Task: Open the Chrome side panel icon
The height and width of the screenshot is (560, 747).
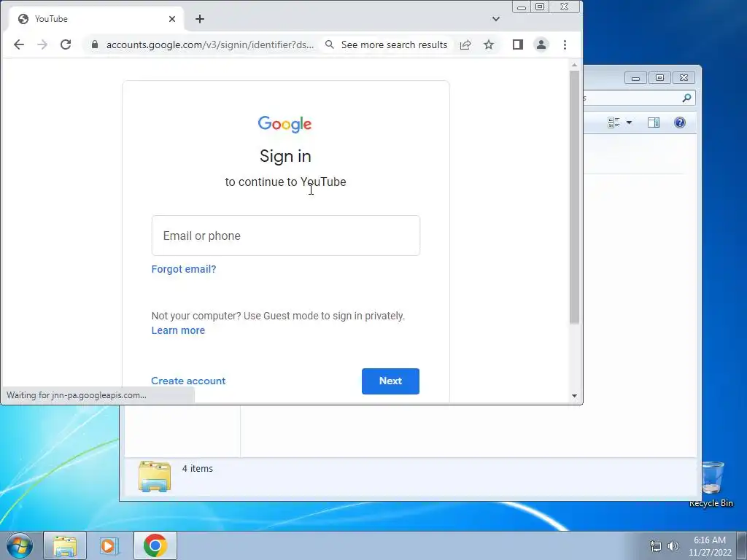Action: (x=518, y=44)
